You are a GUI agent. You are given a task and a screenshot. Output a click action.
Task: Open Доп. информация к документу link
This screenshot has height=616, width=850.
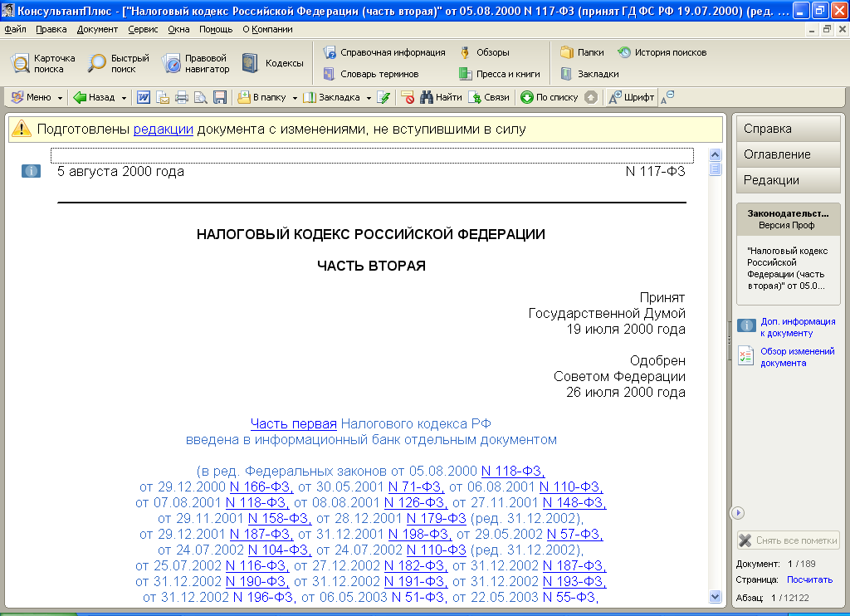[x=798, y=327]
